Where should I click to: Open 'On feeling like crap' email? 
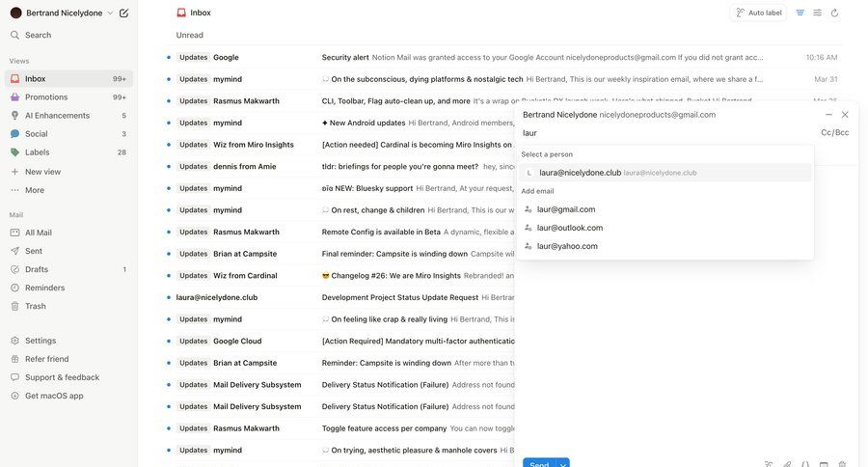[339, 319]
